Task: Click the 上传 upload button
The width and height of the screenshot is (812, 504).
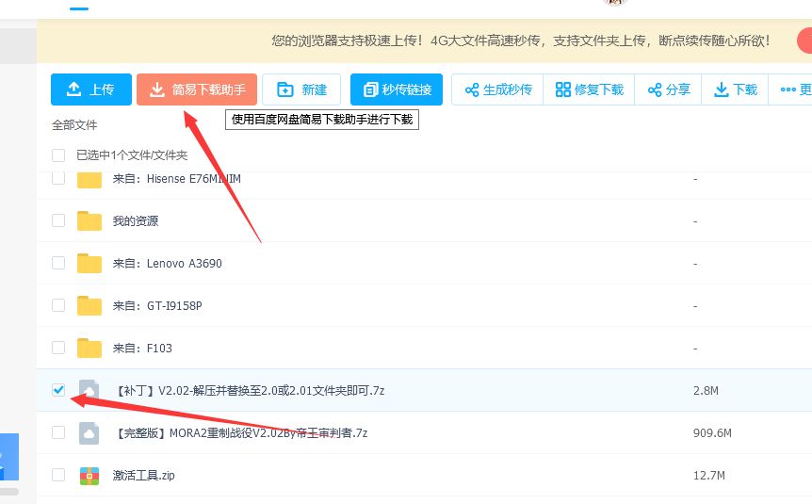Action: (90, 89)
